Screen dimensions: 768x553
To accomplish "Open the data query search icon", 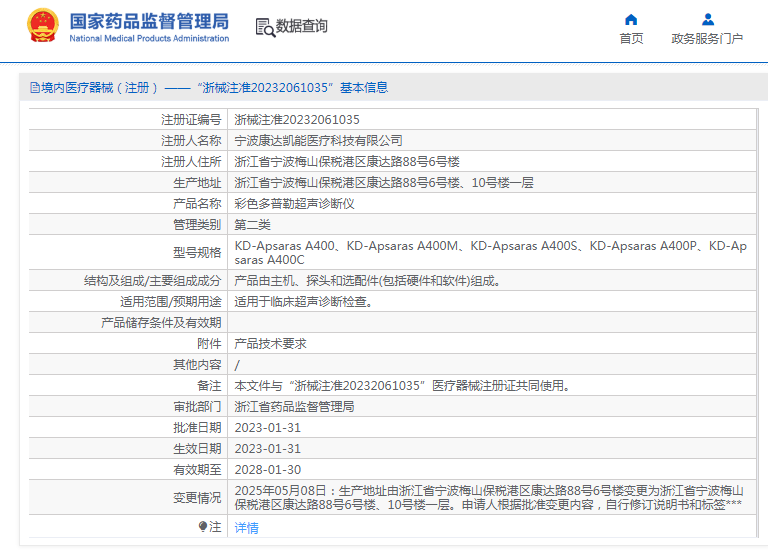I will [x=265, y=27].
